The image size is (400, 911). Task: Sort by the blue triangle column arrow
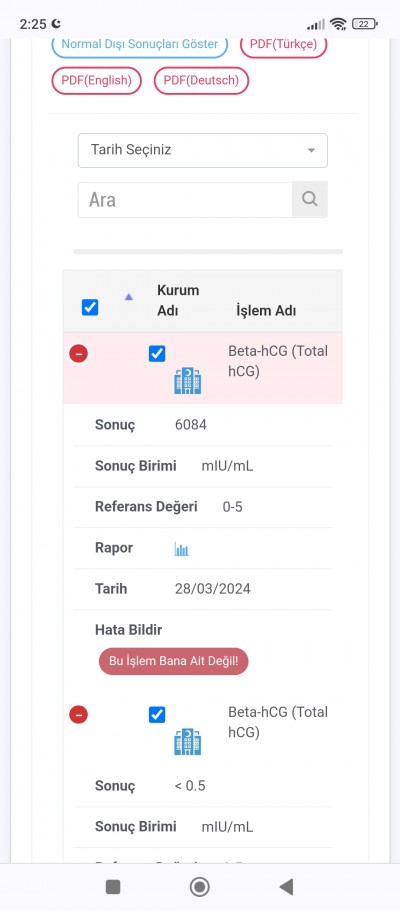click(129, 297)
